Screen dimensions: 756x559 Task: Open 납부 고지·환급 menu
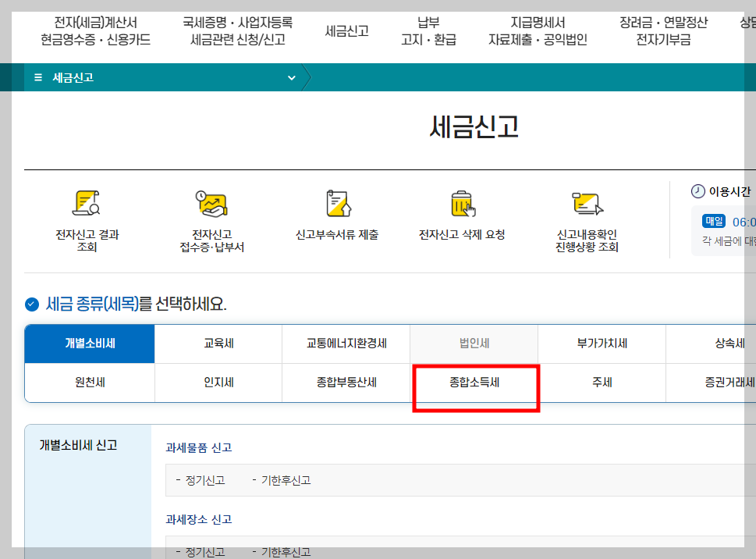click(428, 31)
